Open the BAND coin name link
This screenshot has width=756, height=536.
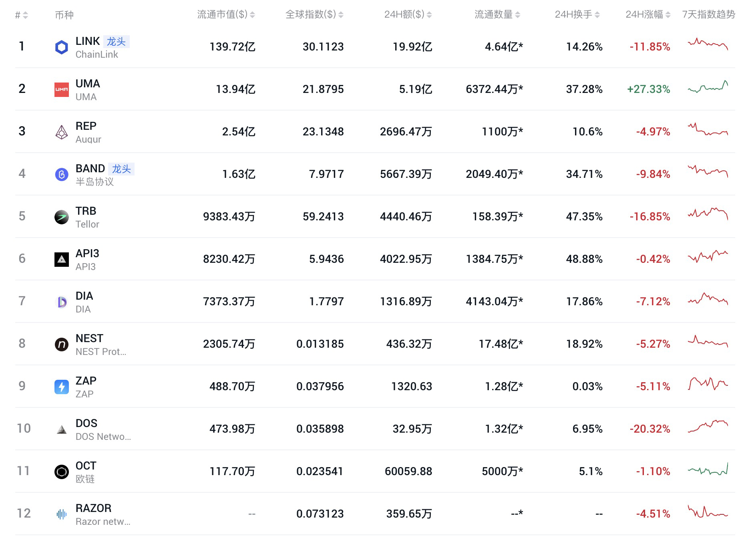pos(90,169)
